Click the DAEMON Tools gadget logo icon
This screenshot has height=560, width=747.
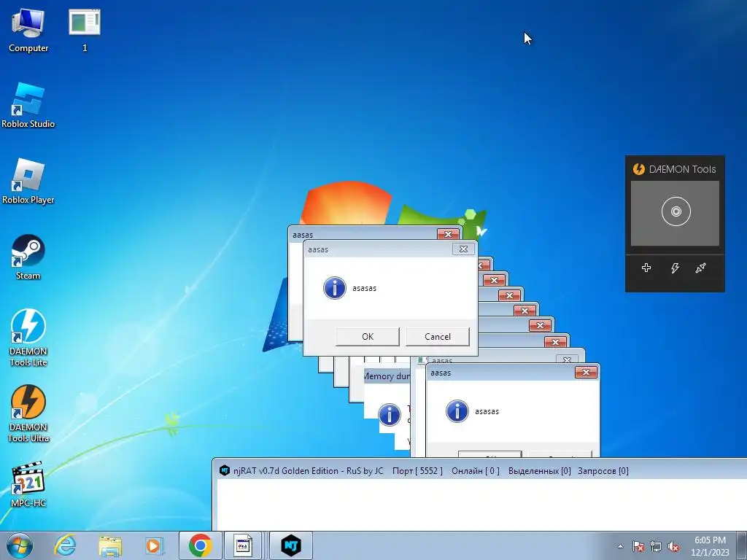click(638, 169)
